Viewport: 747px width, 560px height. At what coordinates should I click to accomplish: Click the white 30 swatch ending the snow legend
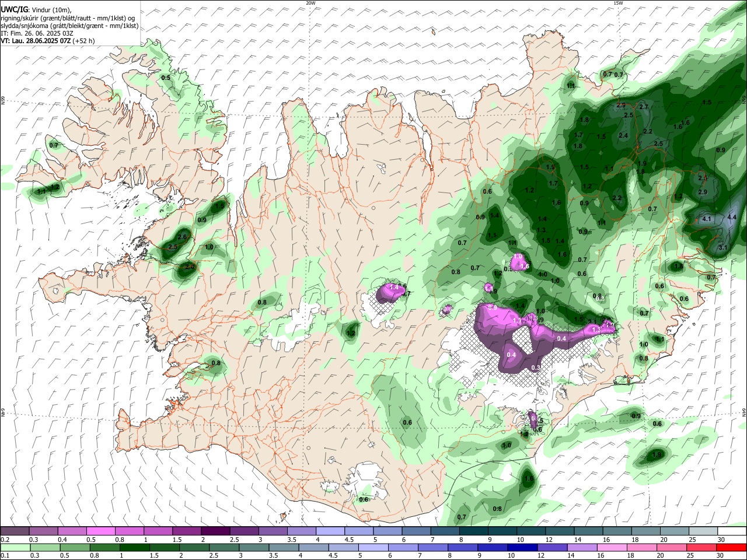(732, 531)
